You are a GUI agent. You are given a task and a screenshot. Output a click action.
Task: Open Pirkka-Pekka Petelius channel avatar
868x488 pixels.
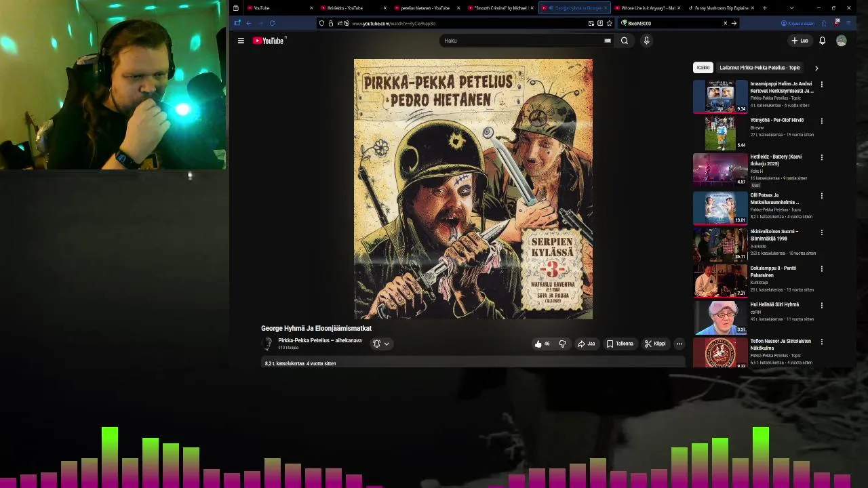(x=268, y=344)
